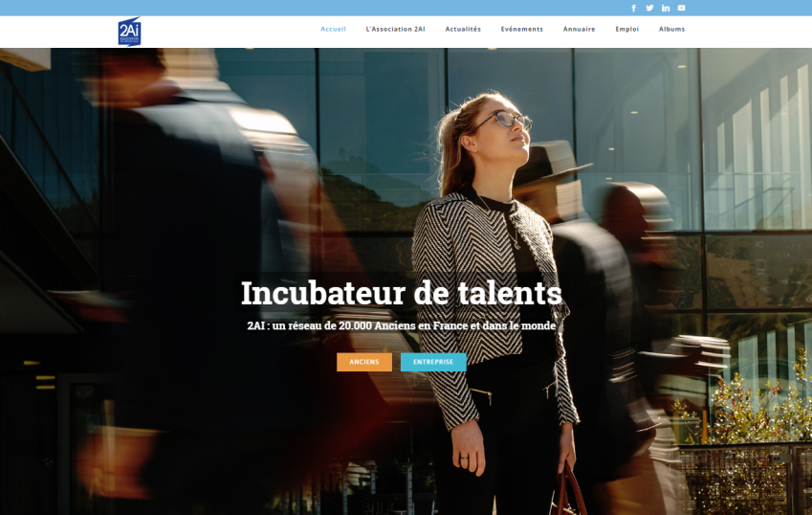Click the blue ENTREPRISE button
Screen dimensions: 812x515
coord(433,362)
